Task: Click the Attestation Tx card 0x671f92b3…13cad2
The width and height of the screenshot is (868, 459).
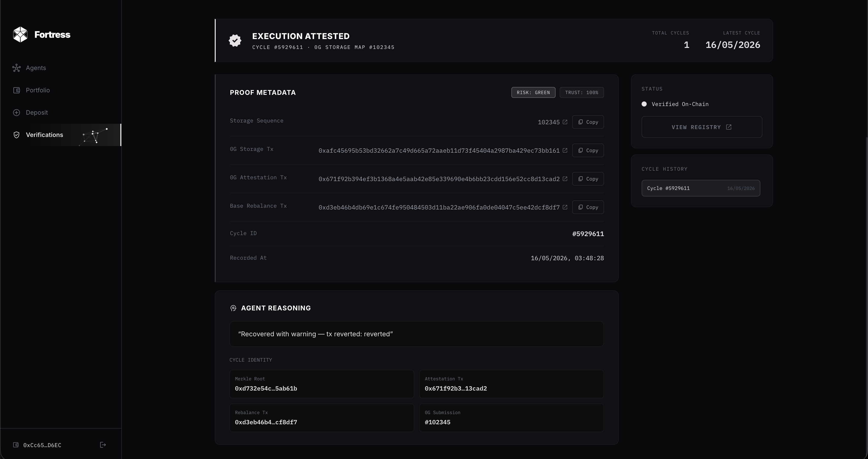Action: tap(511, 384)
